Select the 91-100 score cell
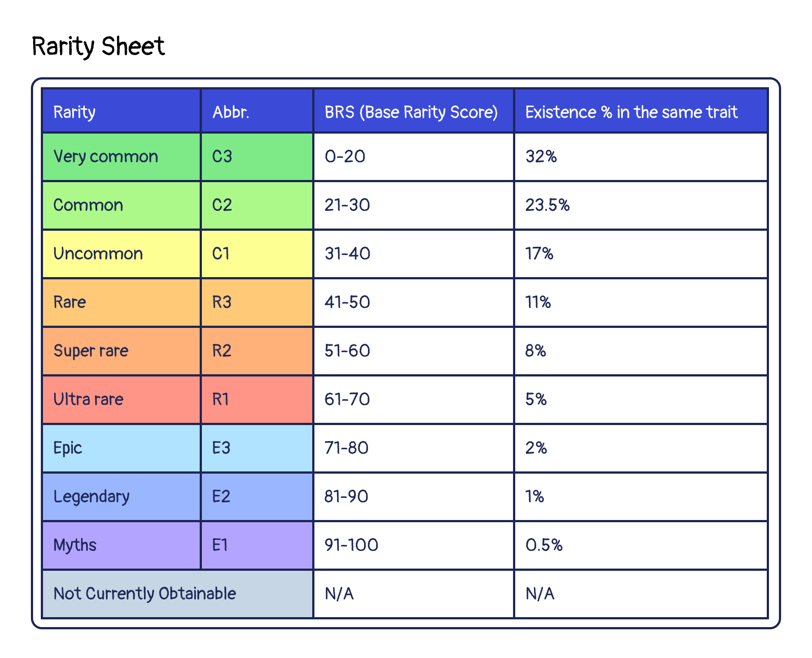The height and width of the screenshot is (658, 812). click(x=414, y=545)
